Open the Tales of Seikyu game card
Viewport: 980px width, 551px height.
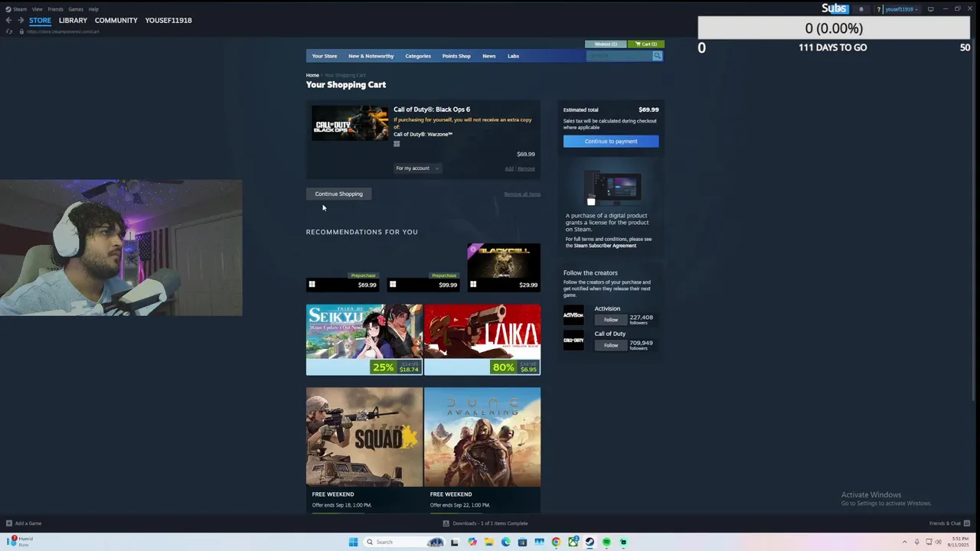pos(364,340)
